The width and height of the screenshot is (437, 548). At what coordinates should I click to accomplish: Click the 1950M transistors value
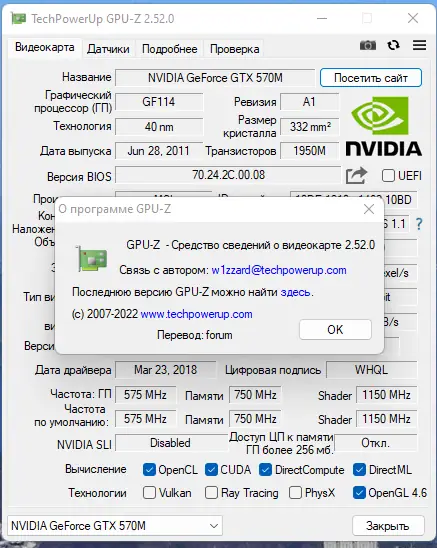click(x=309, y=151)
